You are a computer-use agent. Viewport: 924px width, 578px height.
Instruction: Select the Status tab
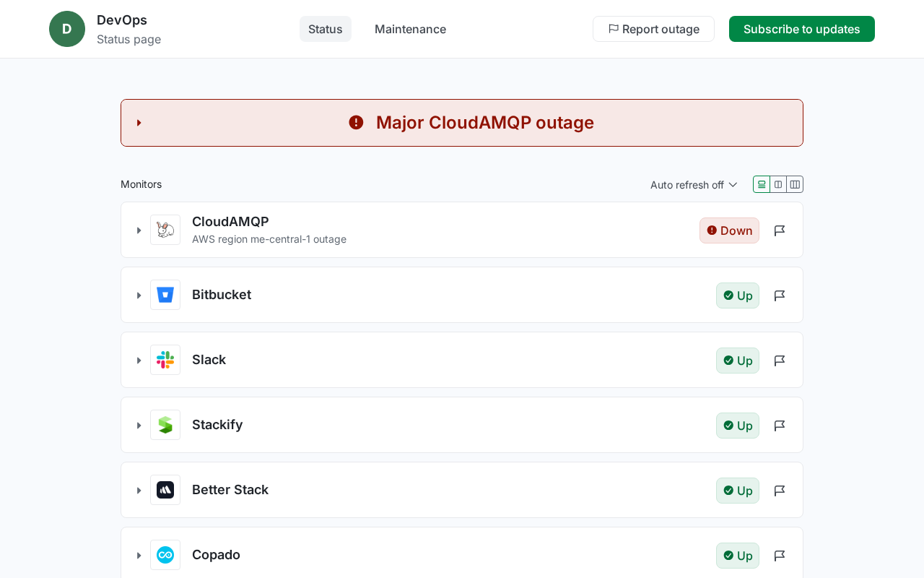[325, 29]
